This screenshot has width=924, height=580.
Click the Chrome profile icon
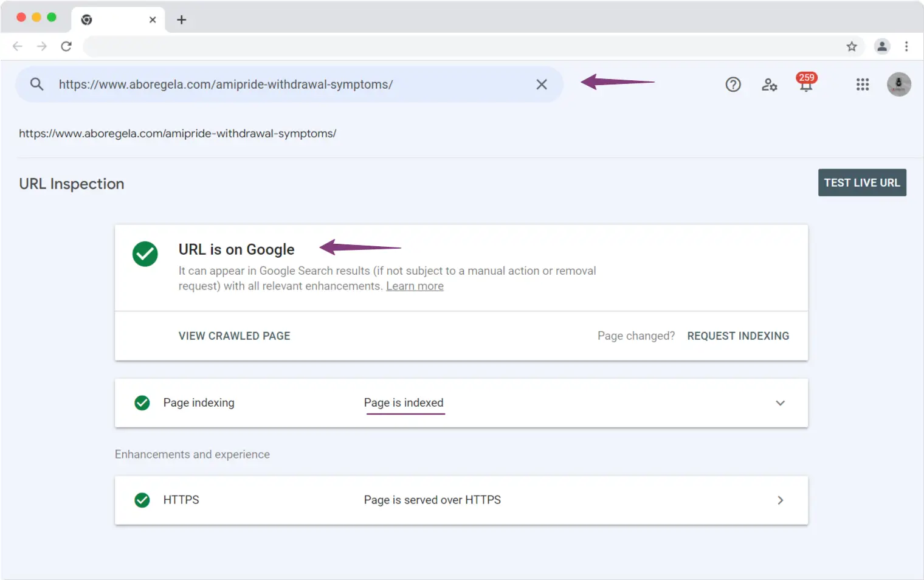881,47
